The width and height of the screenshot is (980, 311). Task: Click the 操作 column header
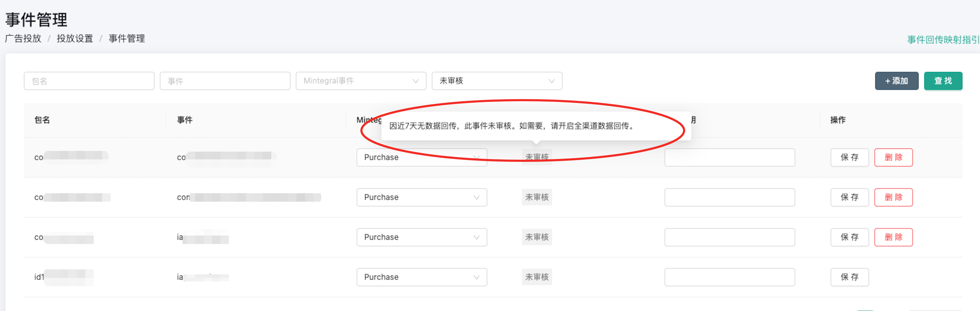click(838, 120)
